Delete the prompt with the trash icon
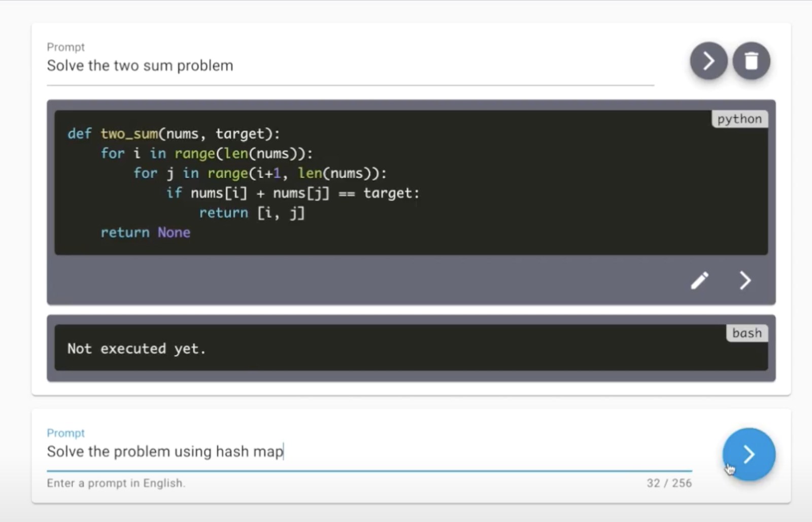 [751, 61]
